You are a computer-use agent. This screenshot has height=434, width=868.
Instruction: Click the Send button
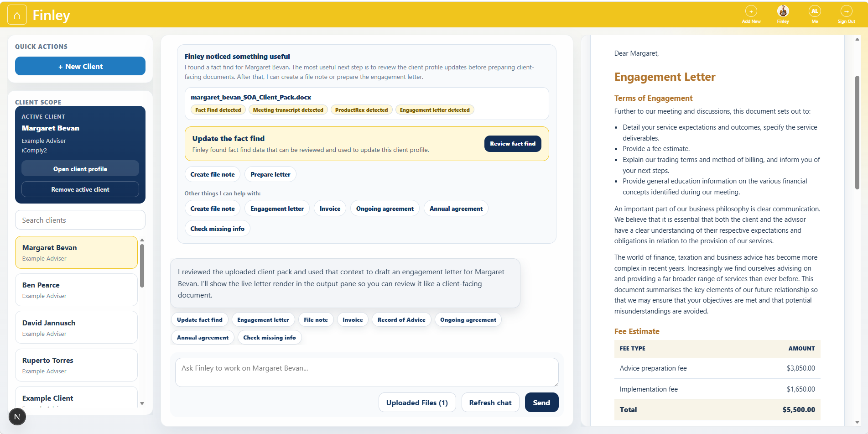tap(541, 403)
